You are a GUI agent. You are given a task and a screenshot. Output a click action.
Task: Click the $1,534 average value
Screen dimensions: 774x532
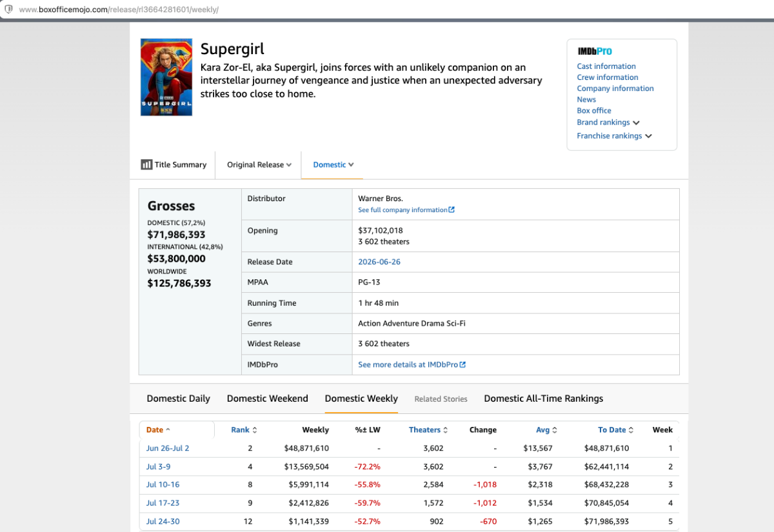click(540, 503)
